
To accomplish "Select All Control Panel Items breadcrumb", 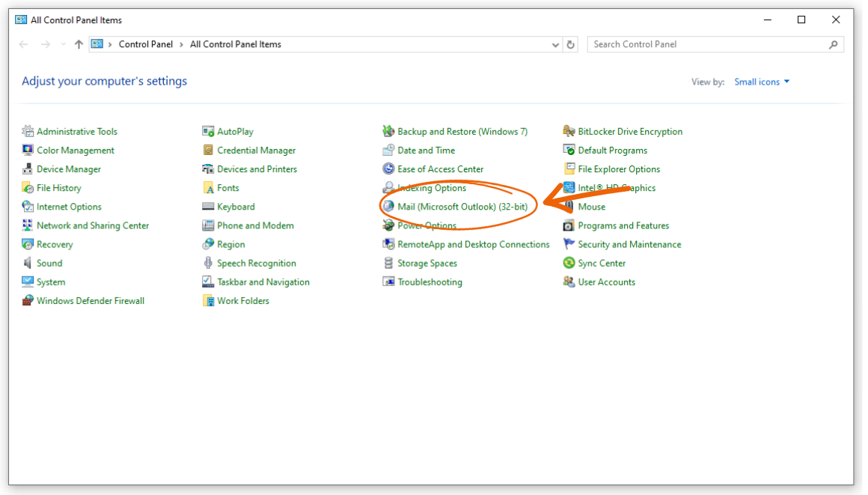I will pyautogui.click(x=236, y=44).
